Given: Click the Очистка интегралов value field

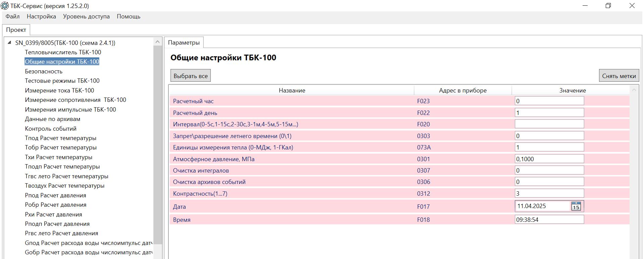Looking at the screenshot, I should pos(549,170).
